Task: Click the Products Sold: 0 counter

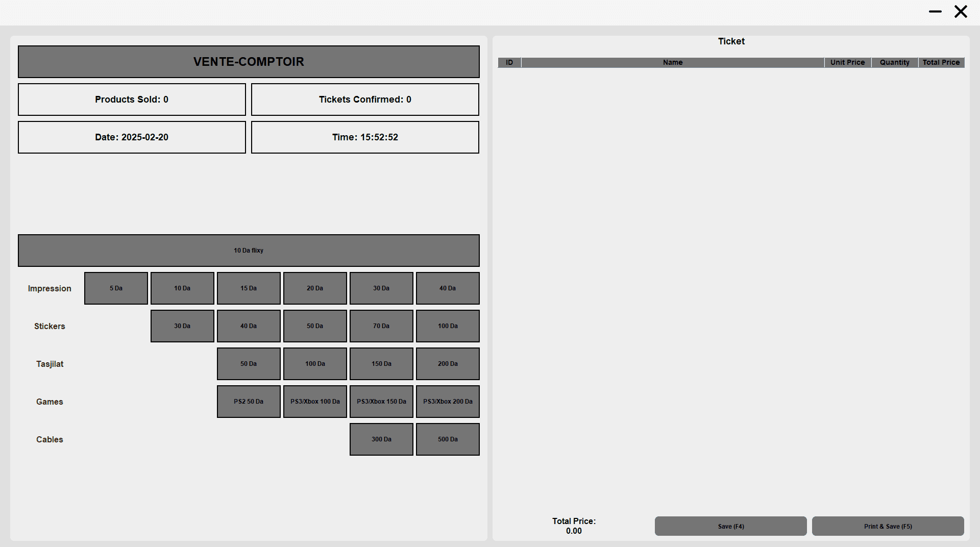Action: pyautogui.click(x=132, y=100)
